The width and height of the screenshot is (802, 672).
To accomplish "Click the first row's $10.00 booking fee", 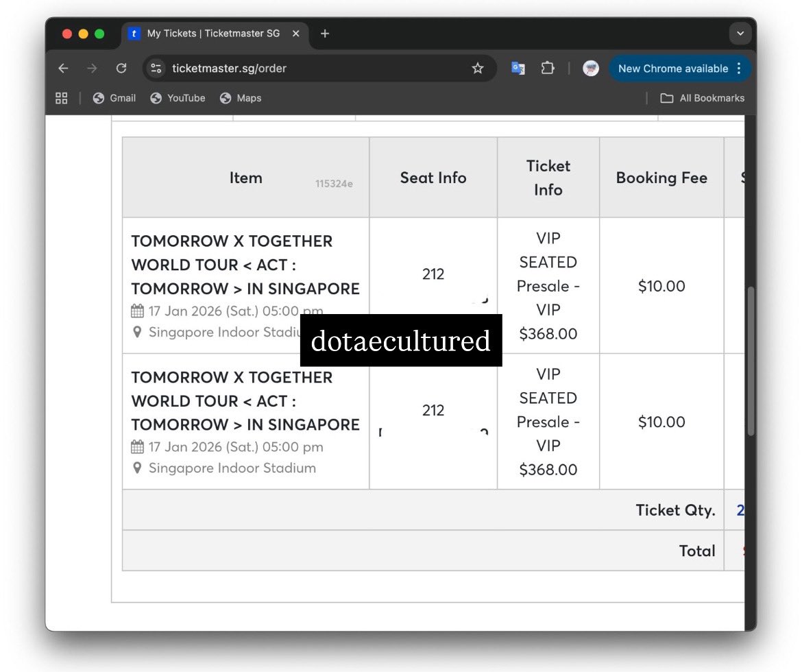I will [661, 286].
